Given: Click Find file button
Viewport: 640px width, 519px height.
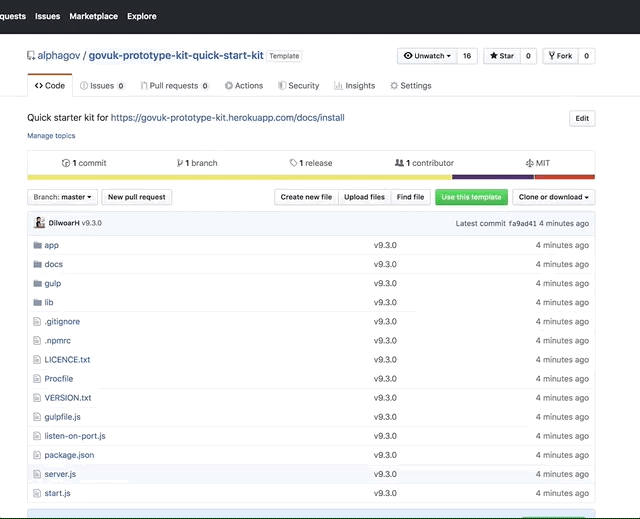Looking at the screenshot, I should click(410, 197).
